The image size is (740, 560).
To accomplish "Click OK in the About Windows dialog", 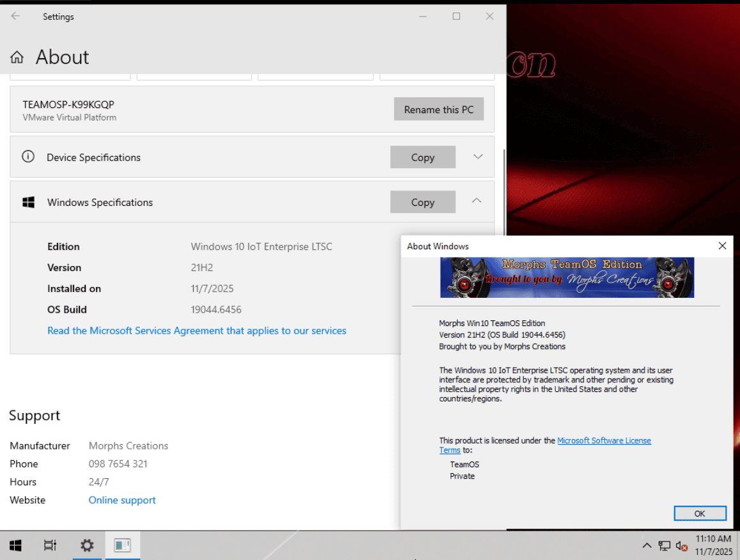I will tap(700, 513).
